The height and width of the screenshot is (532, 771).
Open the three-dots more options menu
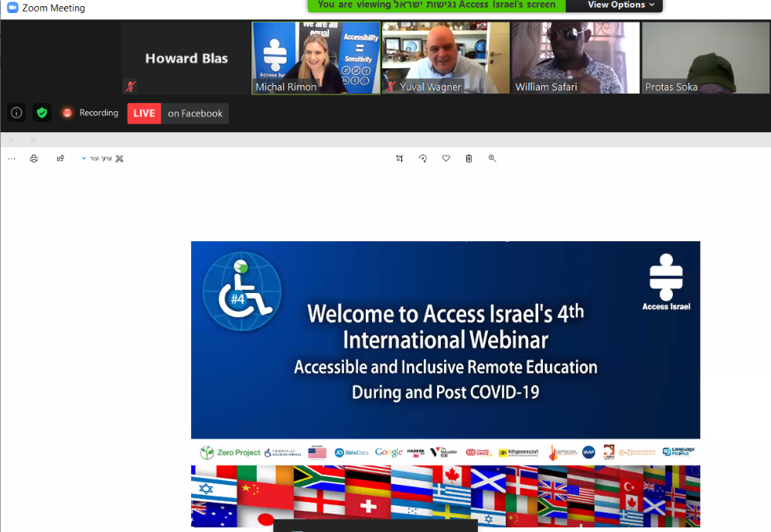point(12,159)
